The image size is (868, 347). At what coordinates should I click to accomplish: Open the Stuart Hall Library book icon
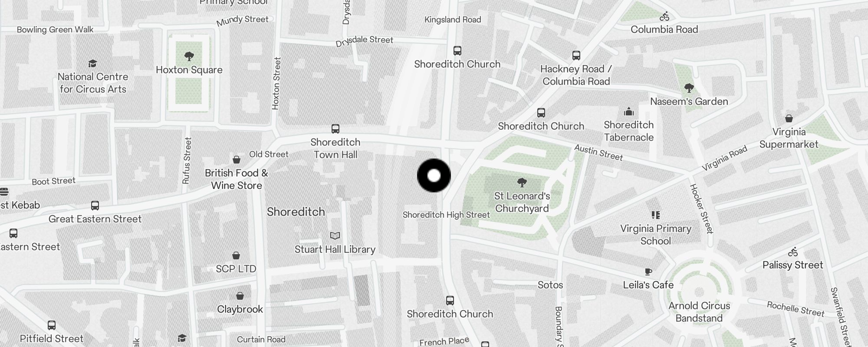click(335, 236)
